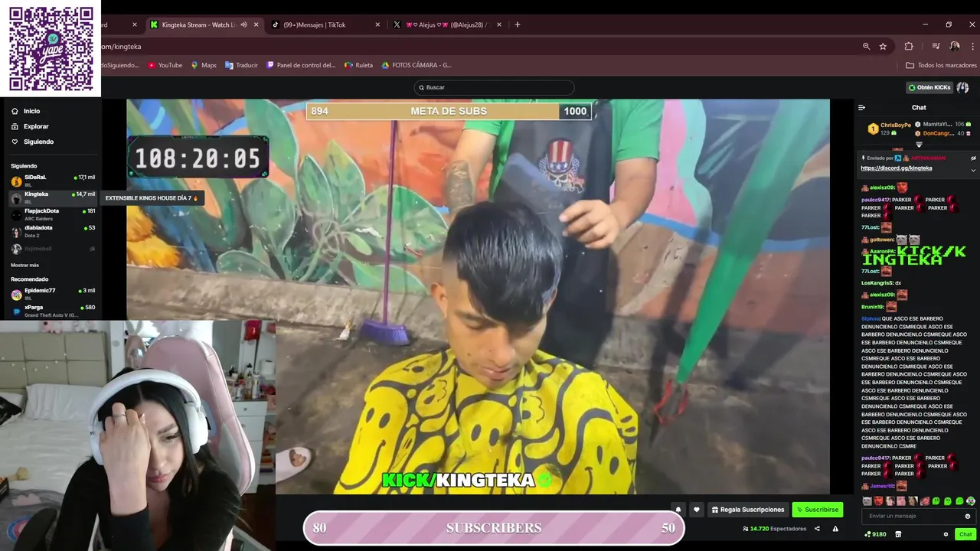Screen dimensions: 980x551
Task: Collapse the chat panel with the arrow icon
Action: click(861, 107)
